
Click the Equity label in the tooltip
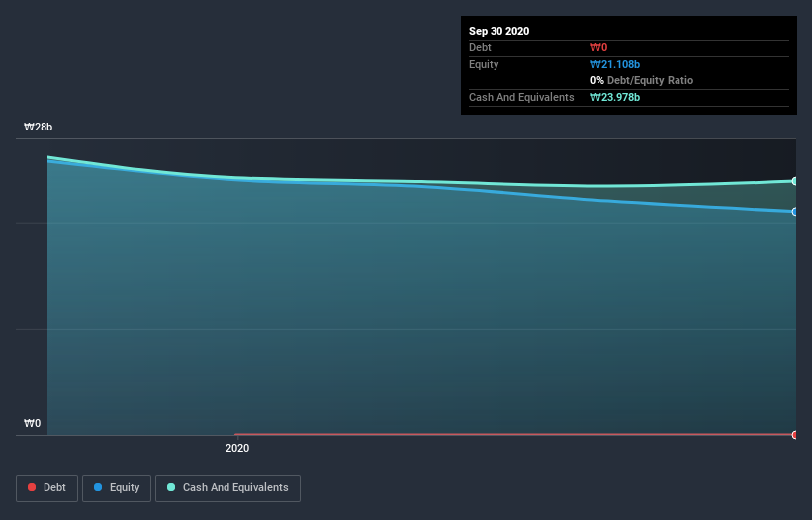tap(484, 64)
